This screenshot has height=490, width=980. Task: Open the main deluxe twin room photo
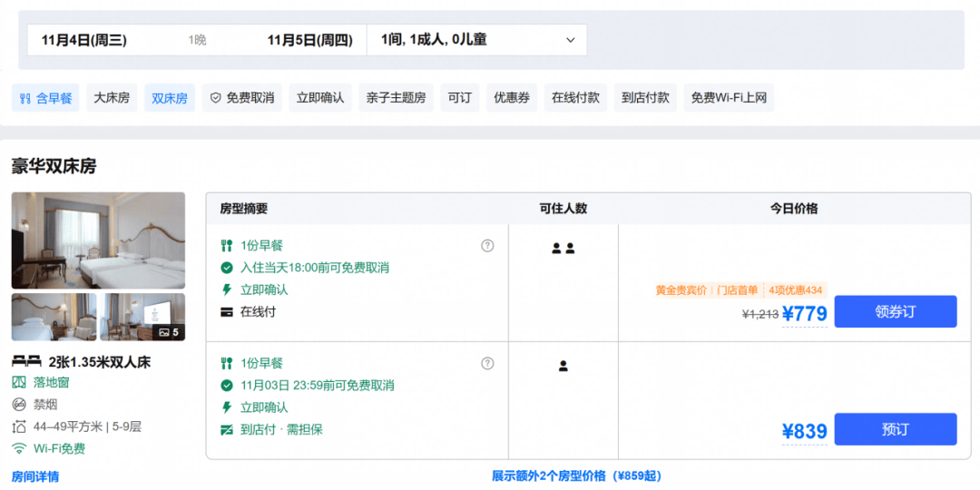coord(98,240)
